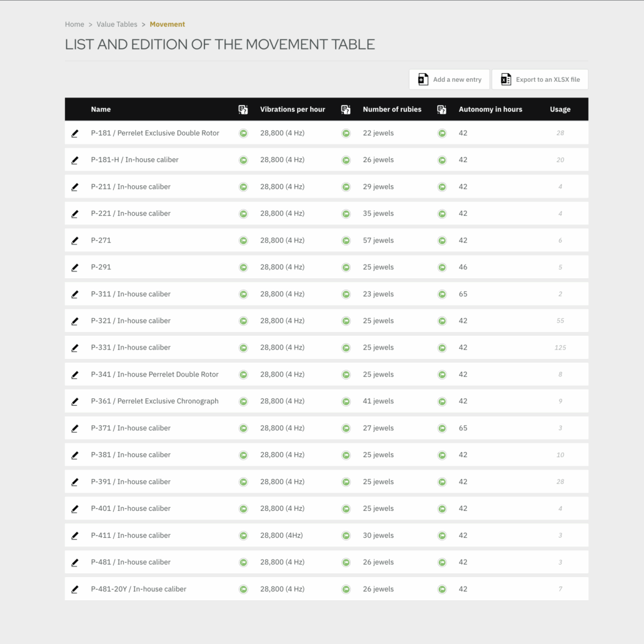Viewport: 644px width, 644px height.
Task: Click the Name column header
Action: click(101, 109)
